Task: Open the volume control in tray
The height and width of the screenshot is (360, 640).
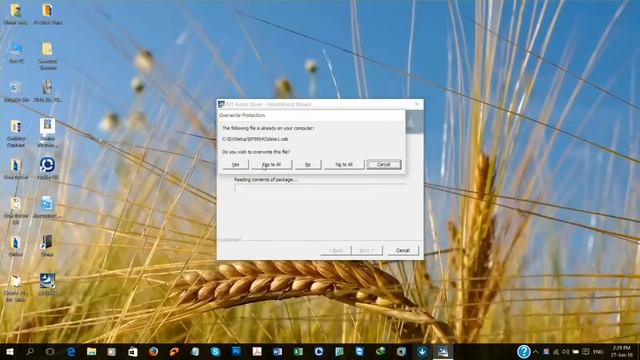Action: pyautogui.click(x=565, y=351)
